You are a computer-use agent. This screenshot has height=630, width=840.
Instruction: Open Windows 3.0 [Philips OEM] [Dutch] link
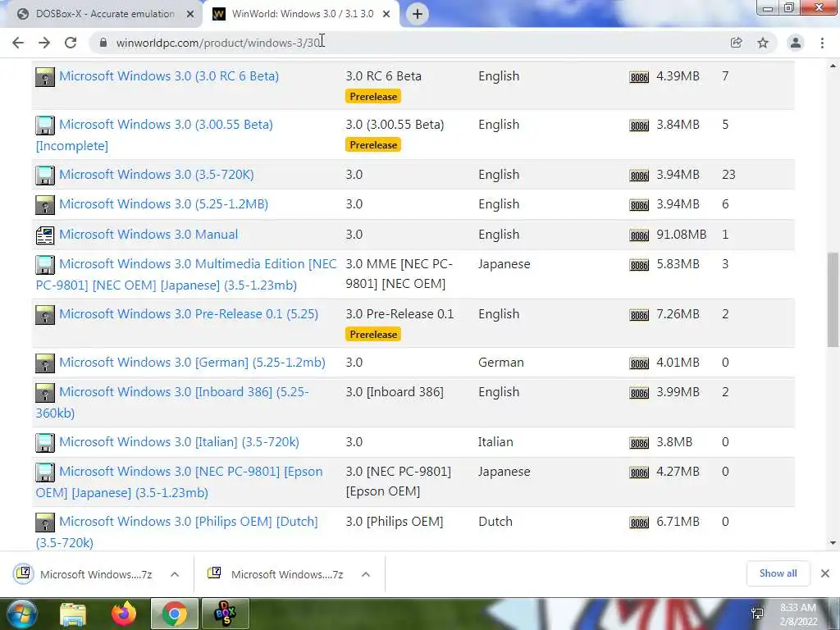click(177, 532)
